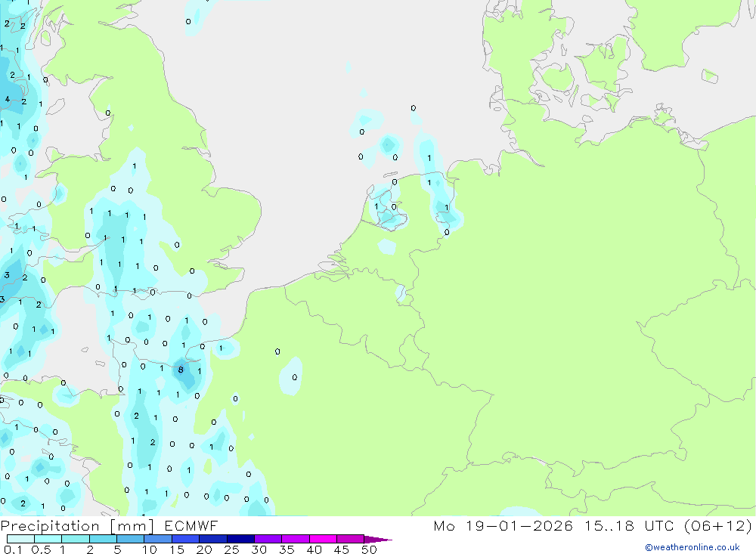Viewport: 756px width, 554px height.
Task: Click the 'ECMWF' model label
Action: (191, 526)
